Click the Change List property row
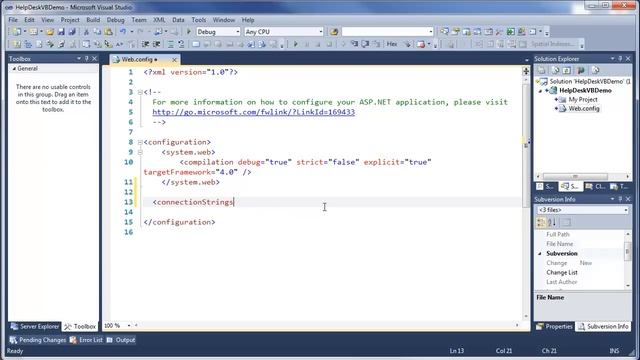 point(582,273)
